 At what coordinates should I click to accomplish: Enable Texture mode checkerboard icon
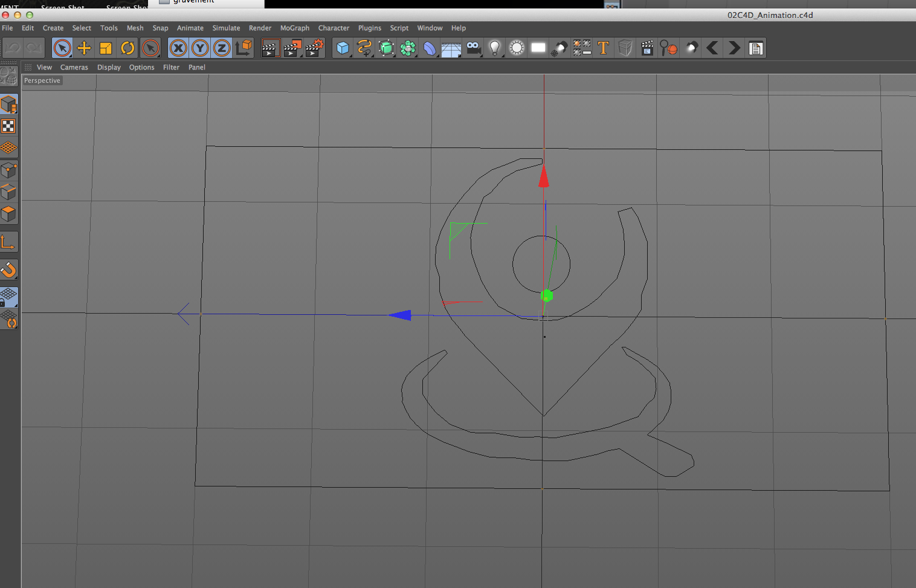point(8,126)
